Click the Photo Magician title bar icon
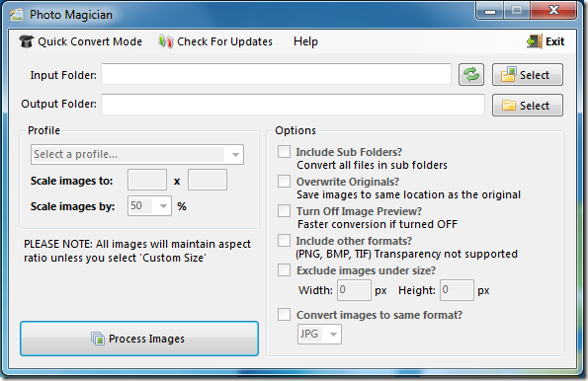 pyautogui.click(x=17, y=15)
